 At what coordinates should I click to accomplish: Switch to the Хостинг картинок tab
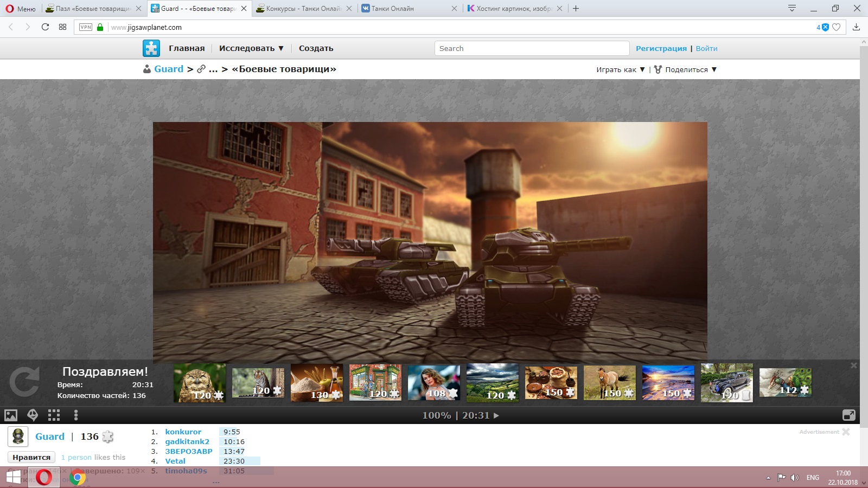coord(514,9)
